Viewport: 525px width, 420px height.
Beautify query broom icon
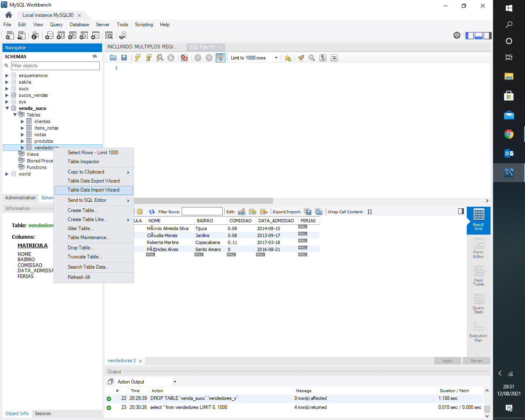pyautogui.click(x=301, y=58)
